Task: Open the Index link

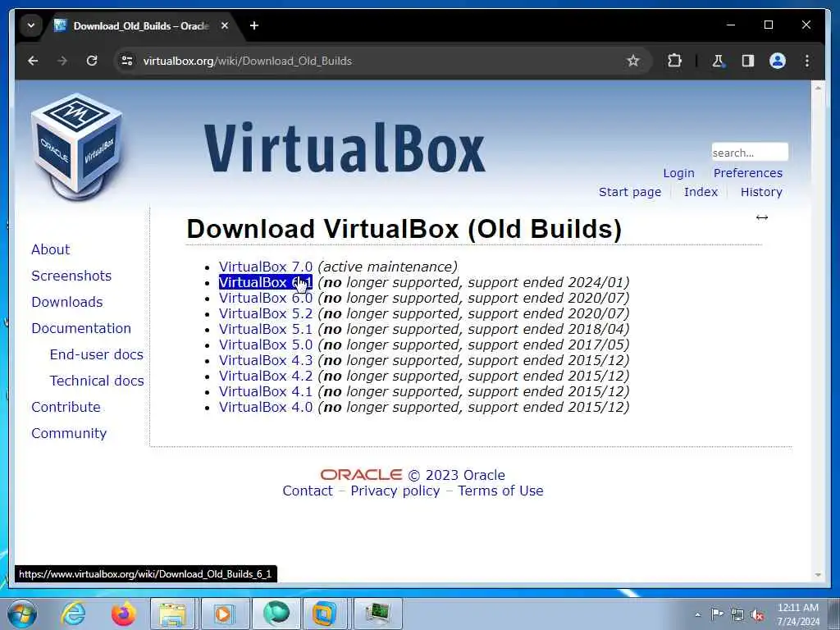Action: (x=701, y=192)
